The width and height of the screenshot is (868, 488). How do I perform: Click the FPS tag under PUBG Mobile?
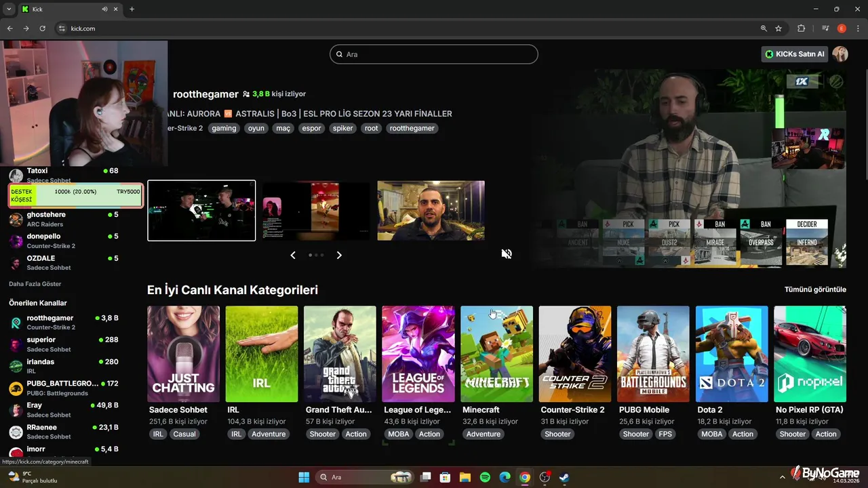665,434
